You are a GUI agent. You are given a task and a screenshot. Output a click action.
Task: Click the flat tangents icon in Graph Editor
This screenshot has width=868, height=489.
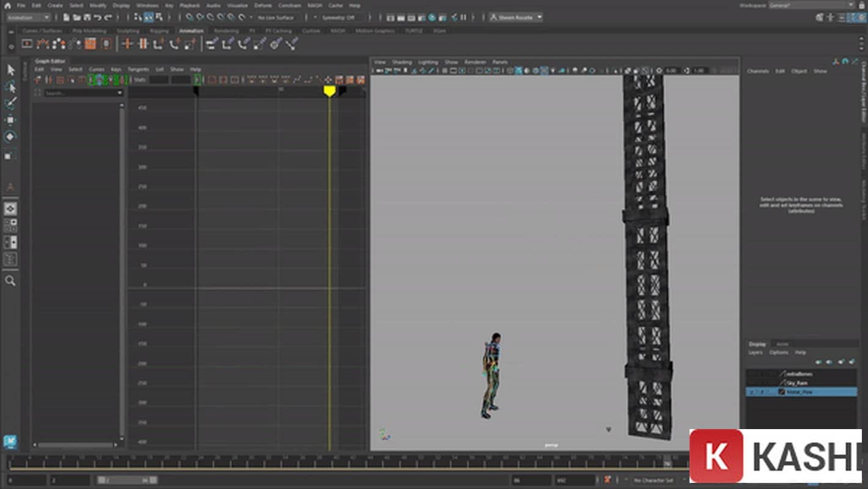click(x=284, y=79)
